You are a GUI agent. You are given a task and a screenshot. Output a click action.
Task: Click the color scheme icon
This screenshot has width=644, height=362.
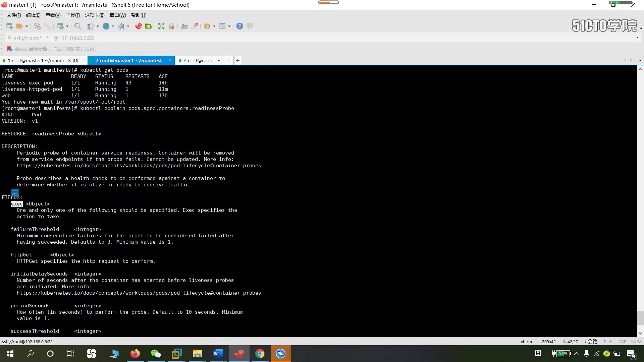[91, 26]
